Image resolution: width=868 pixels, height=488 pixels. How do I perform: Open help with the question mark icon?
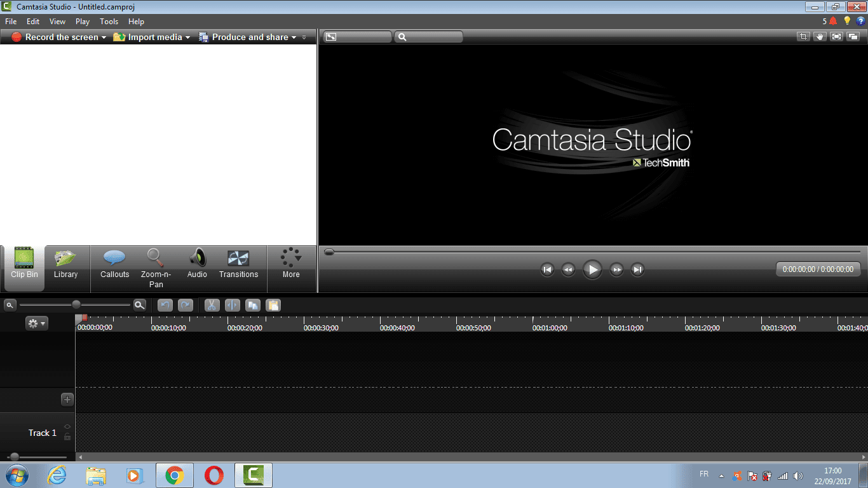860,21
